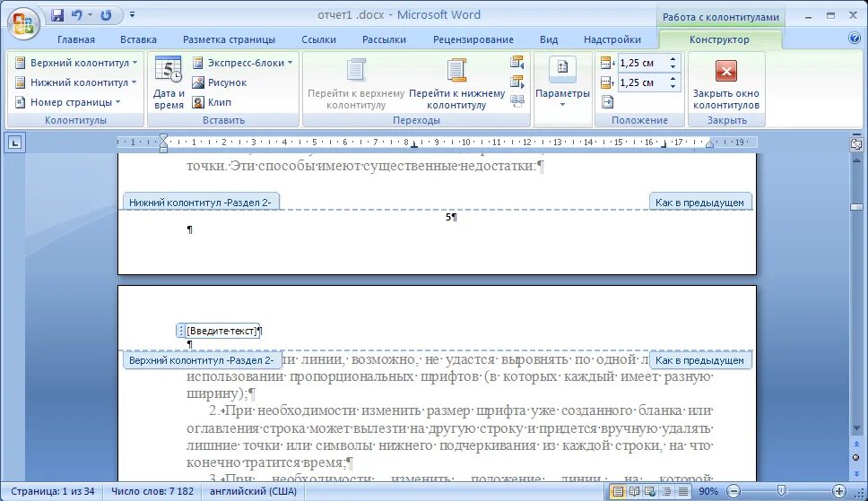The height and width of the screenshot is (501, 868).
Task: Click scrollbar down arrow
Action: 856,428
